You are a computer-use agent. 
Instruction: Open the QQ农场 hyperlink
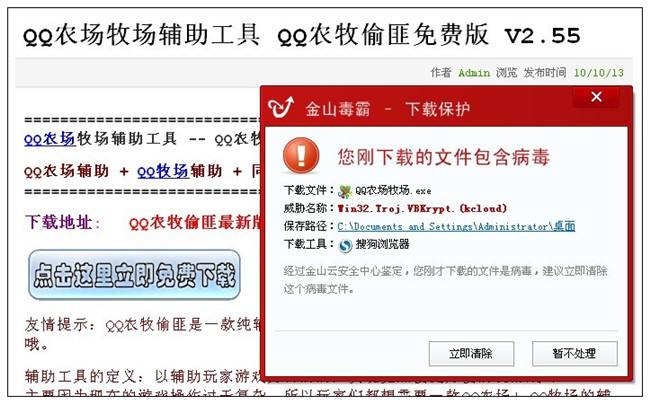pyautogui.click(x=50, y=139)
